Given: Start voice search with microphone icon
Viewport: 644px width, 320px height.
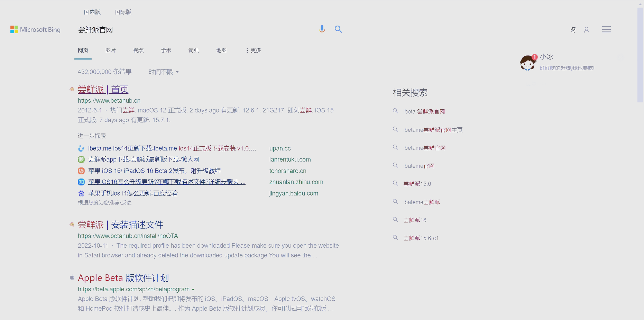Looking at the screenshot, I should (322, 29).
